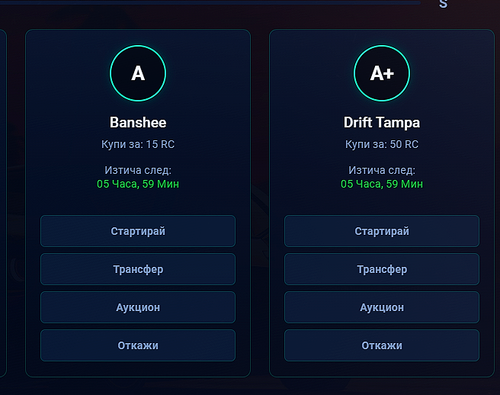This screenshot has height=395, width=500.
Task: Click Стартирай on the Drift Tampa card
Action: point(382,231)
